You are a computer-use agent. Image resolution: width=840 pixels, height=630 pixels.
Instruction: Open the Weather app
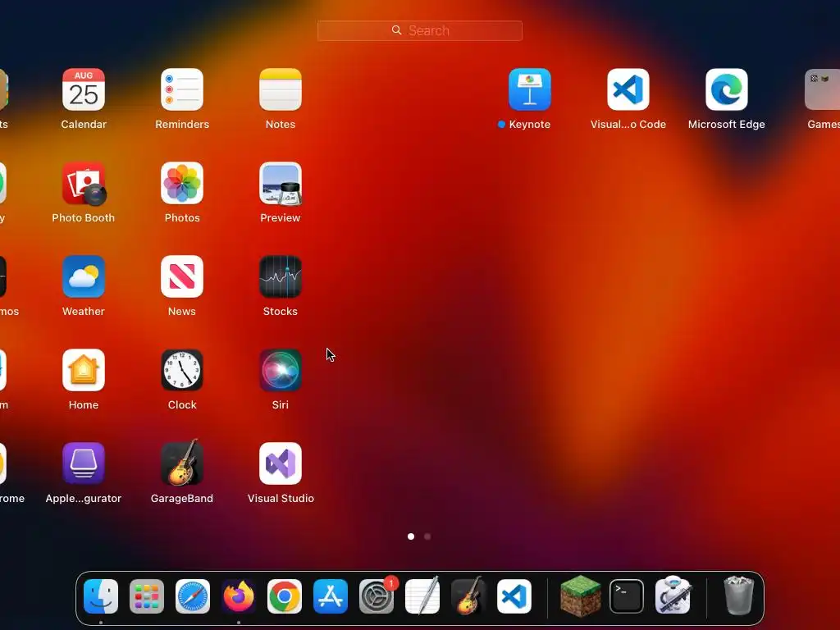pos(84,276)
